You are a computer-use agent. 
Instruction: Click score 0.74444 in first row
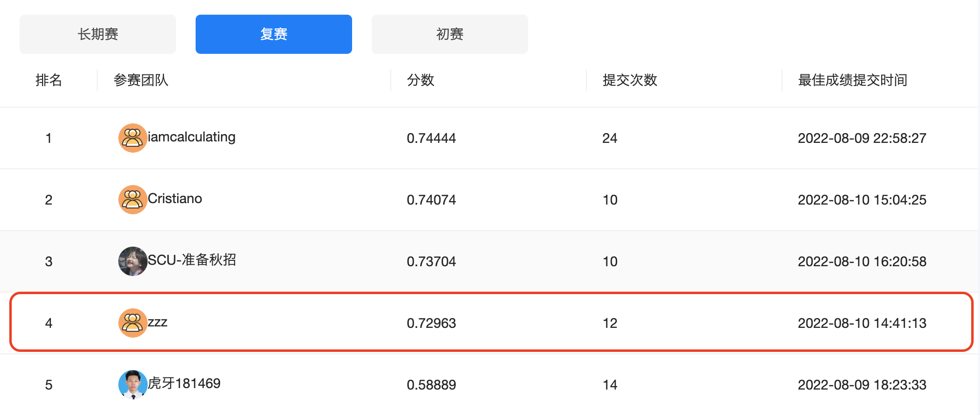(431, 138)
